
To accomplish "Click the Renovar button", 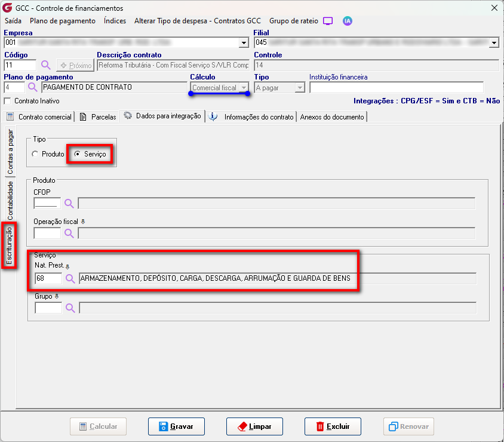I will [x=408, y=426].
